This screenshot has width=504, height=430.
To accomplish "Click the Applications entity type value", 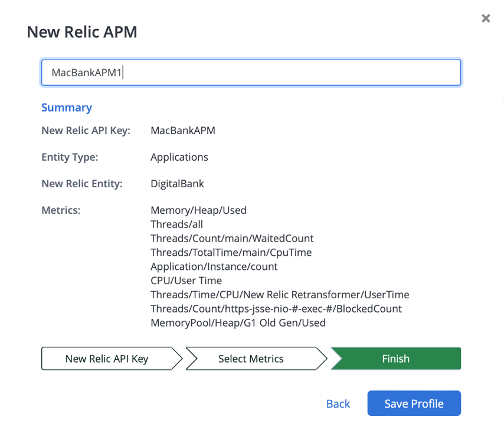I will pyautogui.click(x=179, y=157).
